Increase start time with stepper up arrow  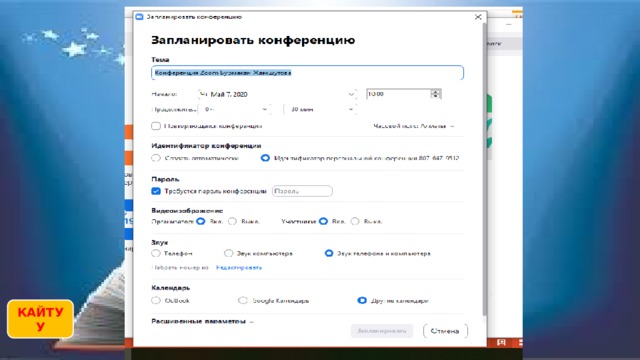[x=436, y=91]
